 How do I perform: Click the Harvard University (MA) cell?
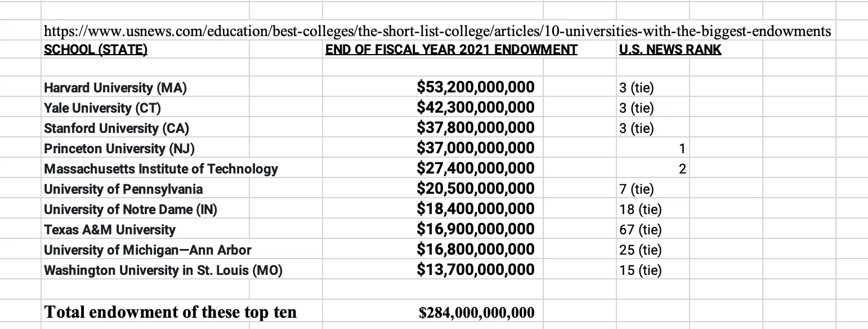pos(115,88)
